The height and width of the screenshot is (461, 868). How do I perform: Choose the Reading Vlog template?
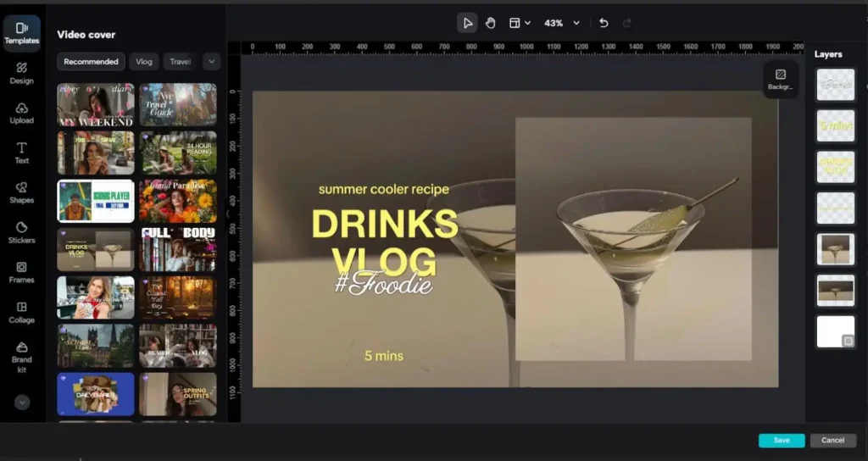click(x=178, y=346)
